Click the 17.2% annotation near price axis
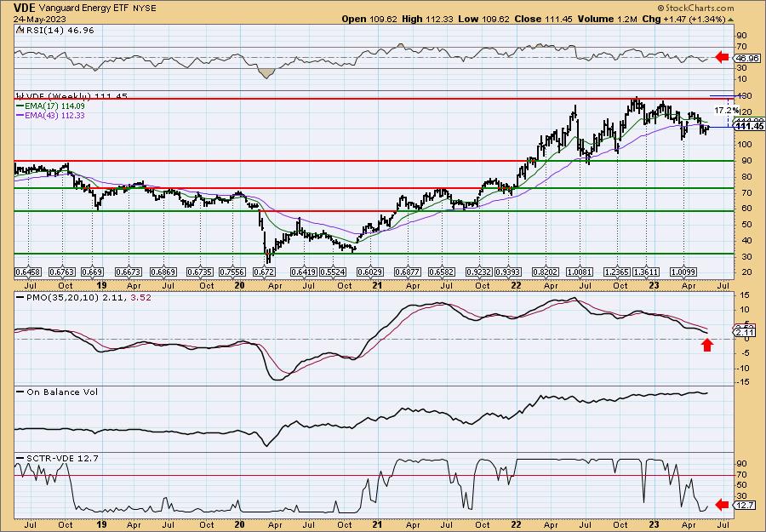The height and width of the screenshot is (532, 766). click(727, 111)
